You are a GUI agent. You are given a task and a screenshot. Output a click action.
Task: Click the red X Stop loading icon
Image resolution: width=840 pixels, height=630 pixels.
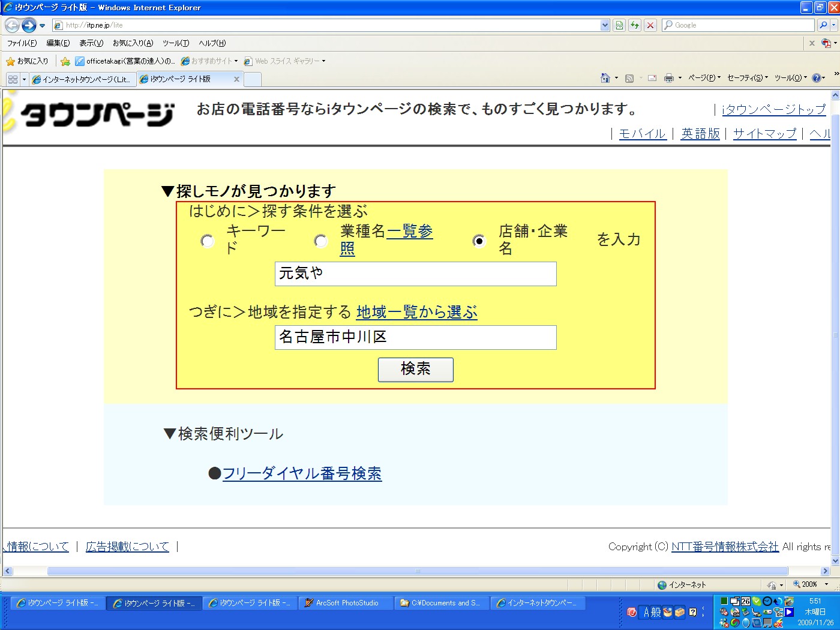click(x=650, y=25)
